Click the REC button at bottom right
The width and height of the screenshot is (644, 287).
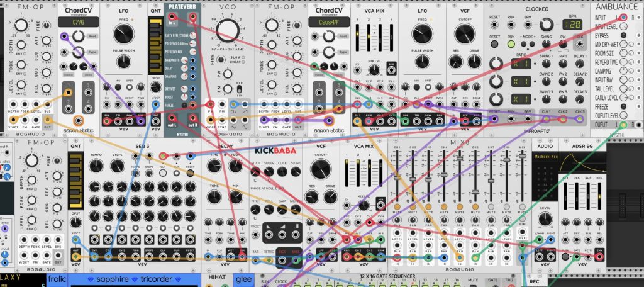tap(535, 281)
